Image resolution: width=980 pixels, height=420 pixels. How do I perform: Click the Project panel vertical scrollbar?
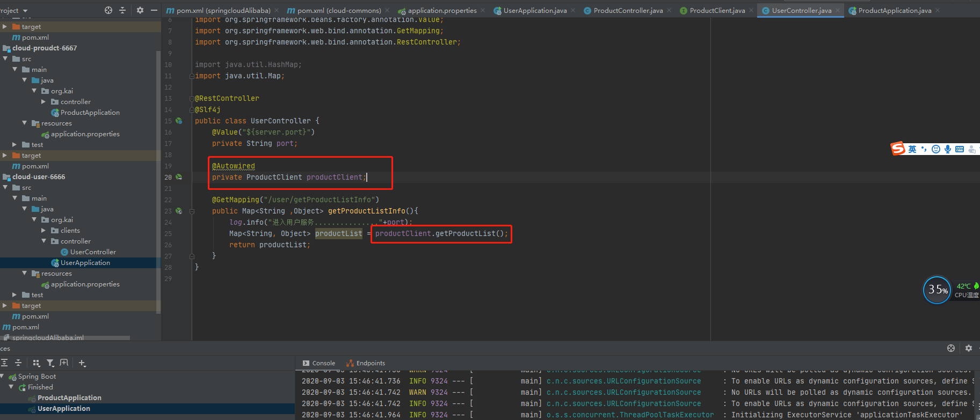pyautogui.click(x=158, y=181)
